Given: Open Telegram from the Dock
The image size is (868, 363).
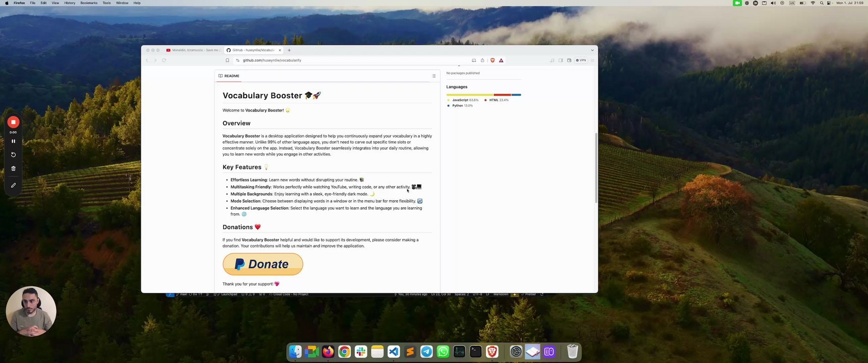Looking at the screenshot, I should 426,351.
